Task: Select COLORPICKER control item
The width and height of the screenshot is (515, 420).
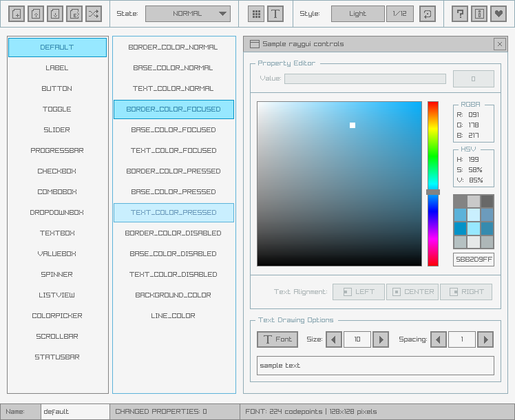Action: [57, 316]
